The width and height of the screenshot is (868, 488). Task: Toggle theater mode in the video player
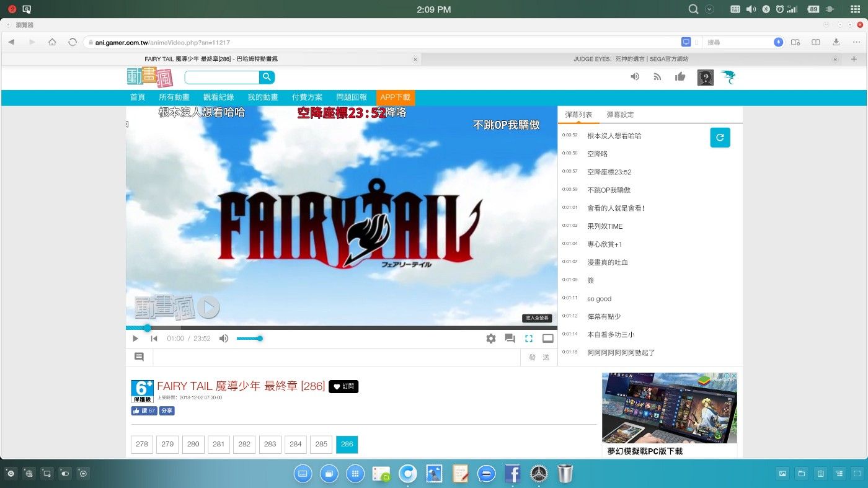pyautogui.click(x=547, y=339)
